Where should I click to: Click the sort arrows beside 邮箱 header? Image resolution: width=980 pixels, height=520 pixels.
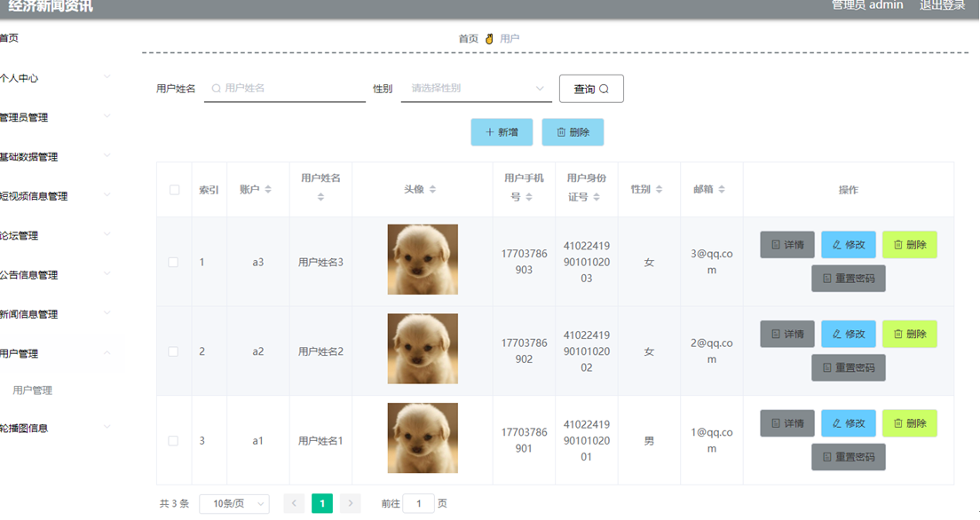pyautogui.click(x=722, y=189)
